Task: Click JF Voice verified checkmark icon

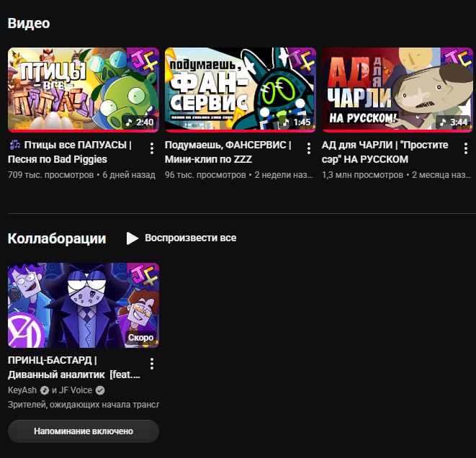Action: pyautogui.click(x=100, y=390)
